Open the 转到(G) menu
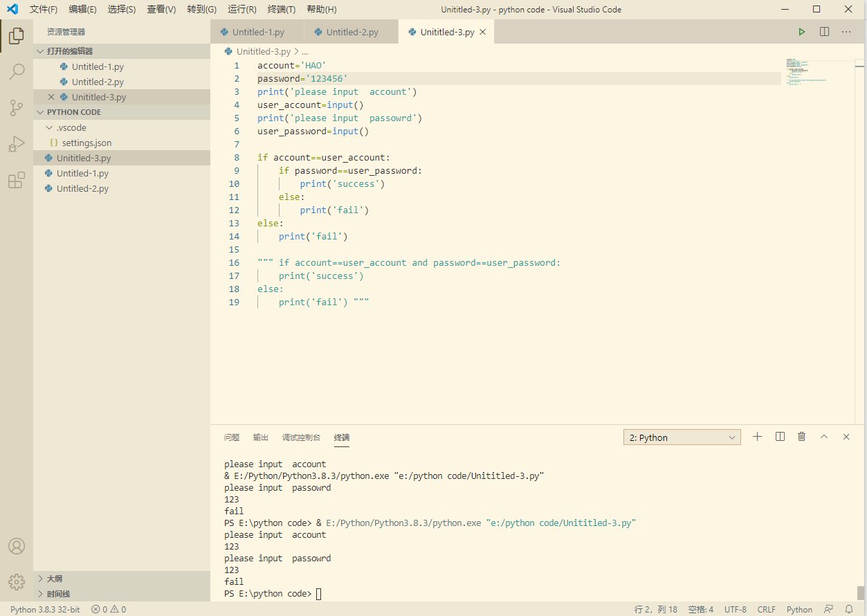This screenshot has height=616, width=867. (201, 10)
